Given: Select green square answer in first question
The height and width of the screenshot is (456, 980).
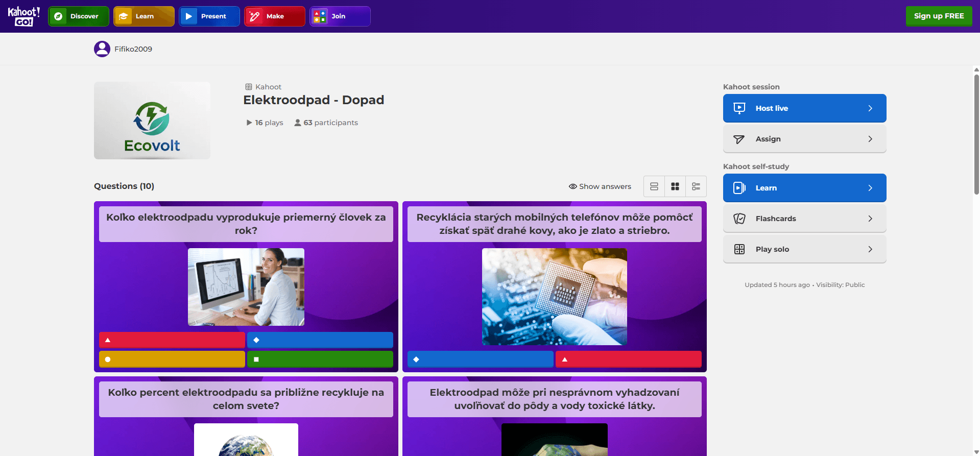Looking at the screenshot, I should tap(320, 359).
